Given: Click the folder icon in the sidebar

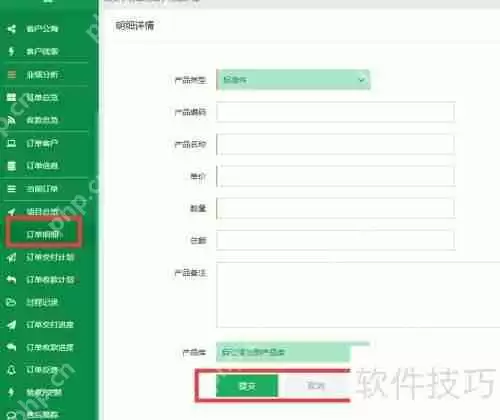Looking at the screenshot, I should tap(11, 302).
